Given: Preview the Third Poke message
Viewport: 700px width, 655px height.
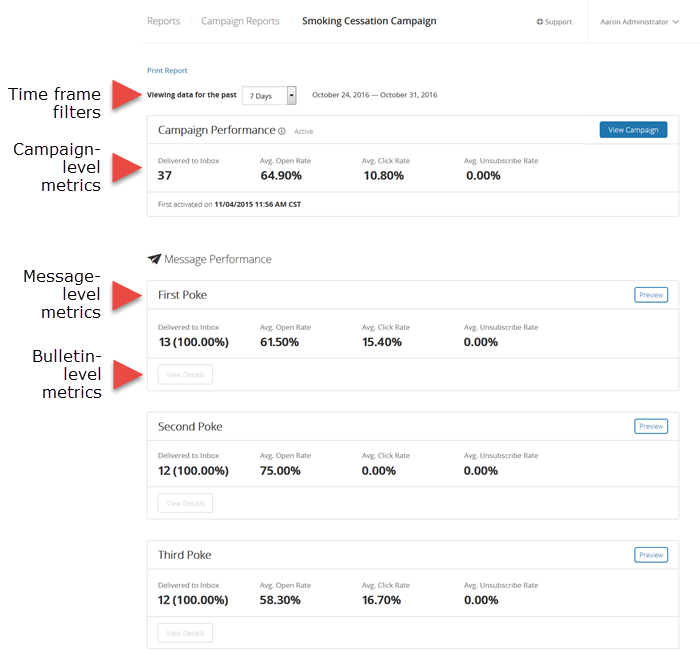Looking at the screenshot, I should (651, 555).
